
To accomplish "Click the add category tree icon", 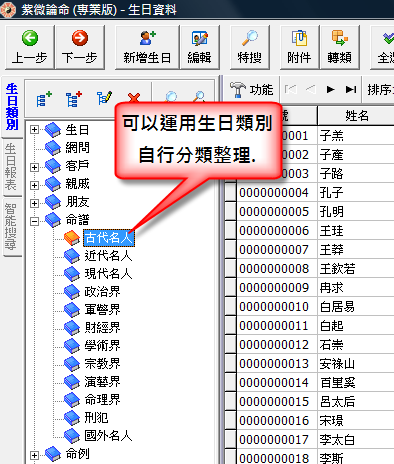I will pyautogui.click(x=44, y=99).
